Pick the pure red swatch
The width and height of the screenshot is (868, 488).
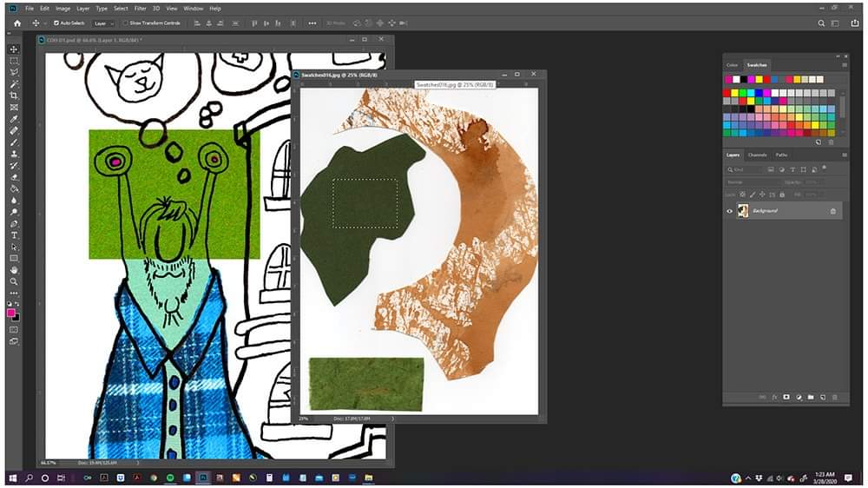(x=727, y=93)
